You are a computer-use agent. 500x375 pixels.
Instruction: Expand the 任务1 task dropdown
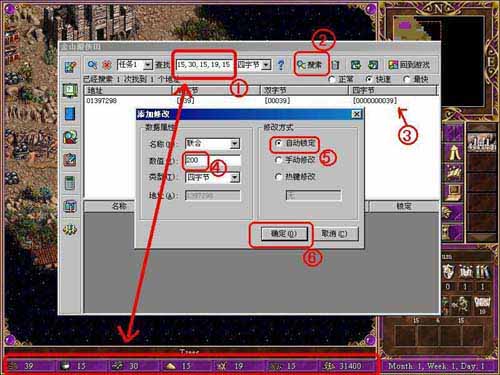(148, 65)
